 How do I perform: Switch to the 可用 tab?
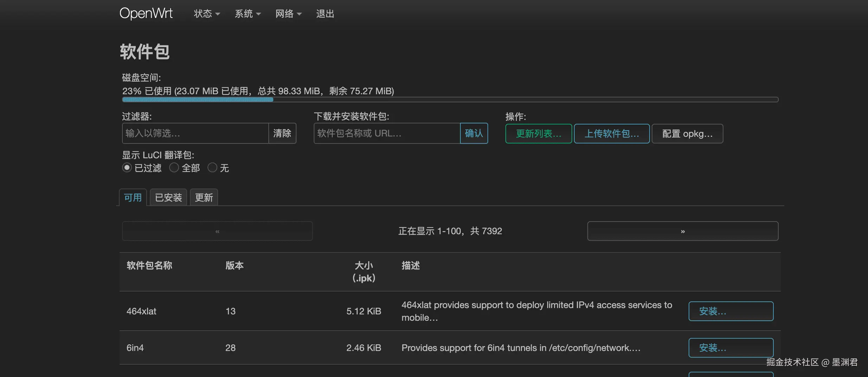[133, 198]
